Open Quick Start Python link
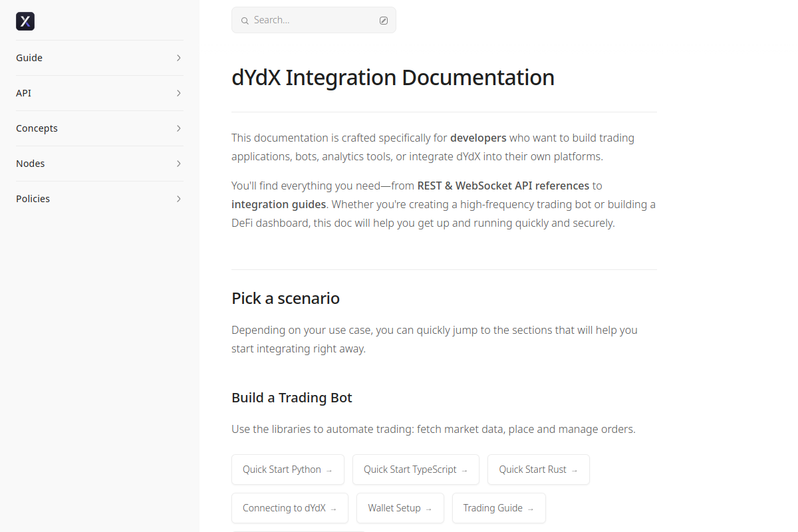Screen dimensions: 798x532 (x=288, y=469)
